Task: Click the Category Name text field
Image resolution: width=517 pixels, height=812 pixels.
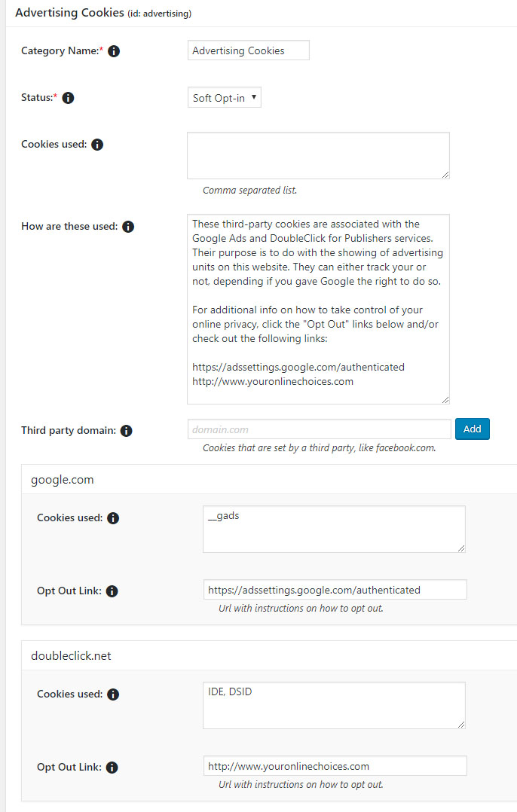Action: [x=248, y=50]
